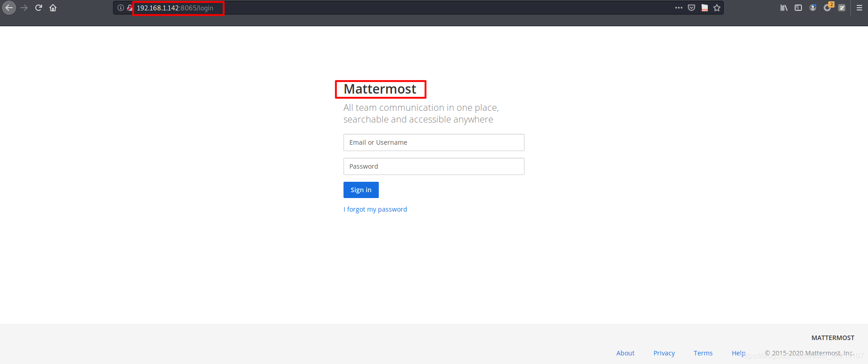
Task: Open the Firefox account icon
Action: [813, 8]
